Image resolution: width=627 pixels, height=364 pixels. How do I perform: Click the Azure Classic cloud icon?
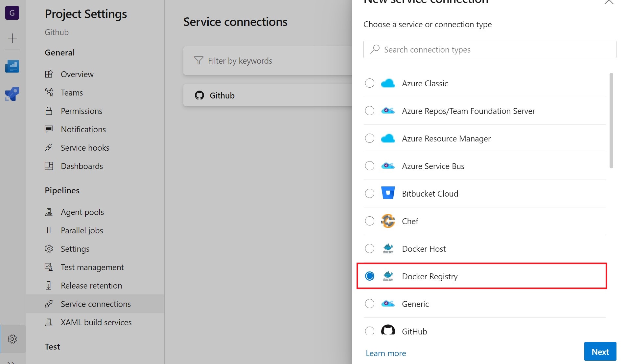pyautogui.click(x=388, y=83)
